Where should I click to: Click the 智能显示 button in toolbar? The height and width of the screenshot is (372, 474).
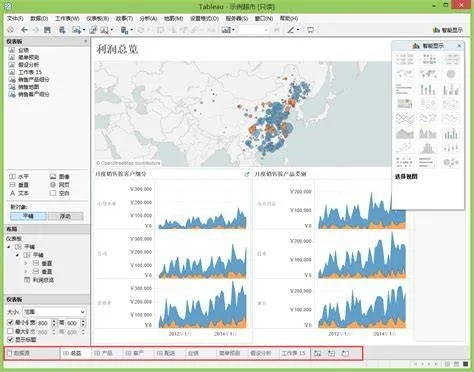[x=448, y=30]
